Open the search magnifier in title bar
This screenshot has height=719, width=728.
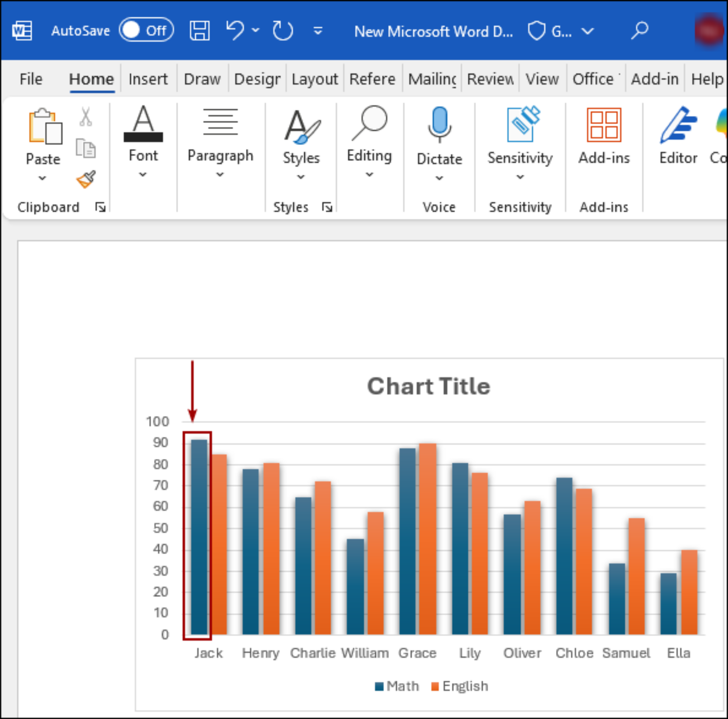pyautogui.click(x=639, y=31)
